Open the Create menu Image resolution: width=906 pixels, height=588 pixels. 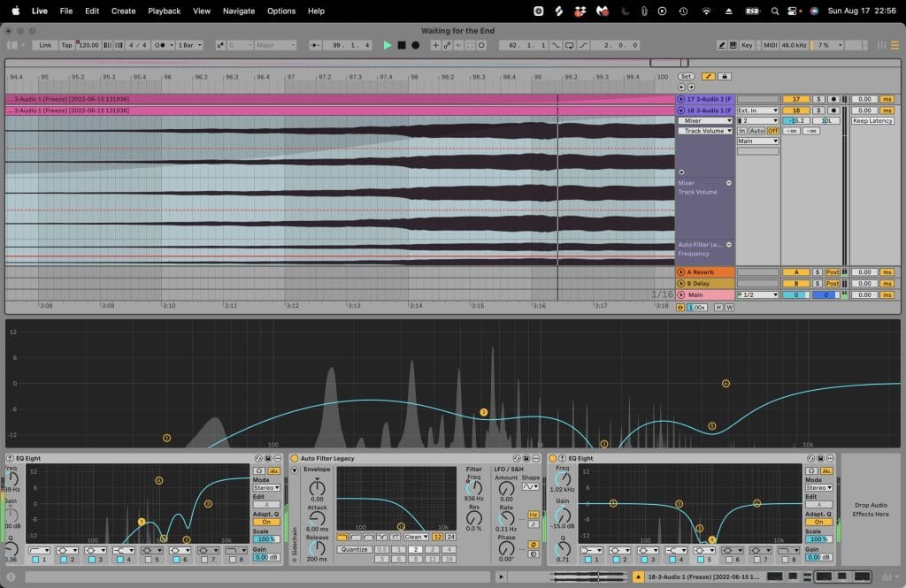coord(123,11)
